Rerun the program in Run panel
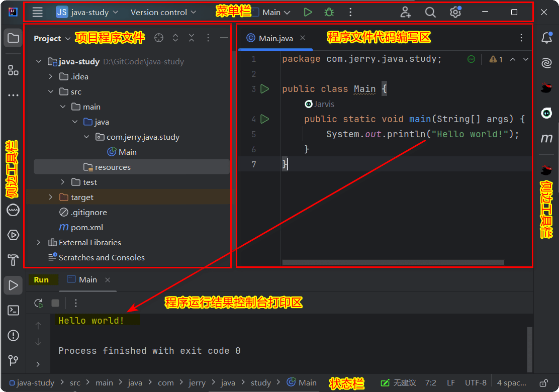559x392 pixels. 38,303
